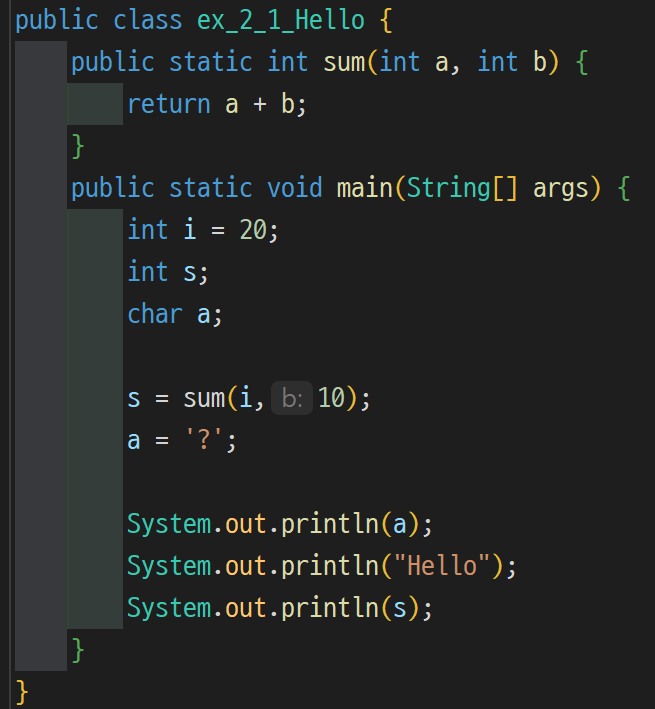Click the 'return a + b;' statement
This screenshot has height=709, width=655.
(x=217, y=104)
